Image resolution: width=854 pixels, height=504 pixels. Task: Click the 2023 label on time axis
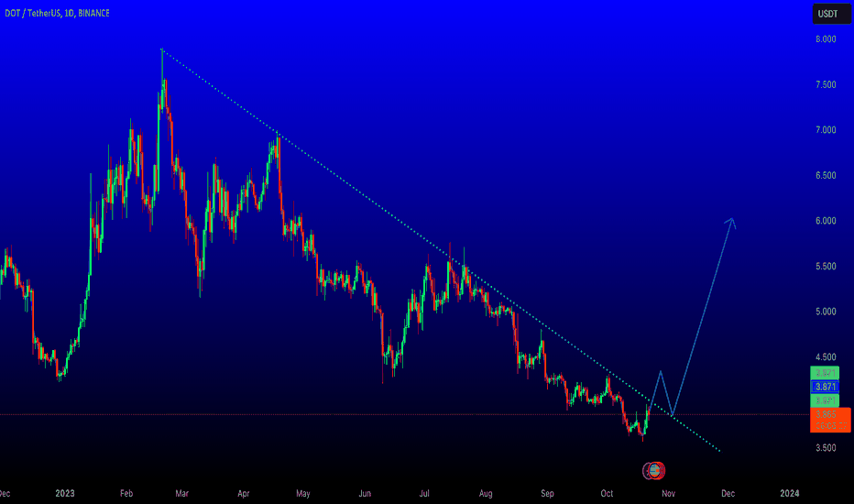(x=65, y=493)
